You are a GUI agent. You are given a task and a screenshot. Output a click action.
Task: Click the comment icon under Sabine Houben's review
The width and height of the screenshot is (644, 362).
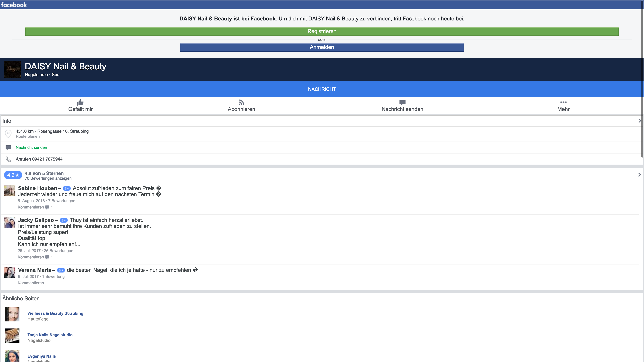tap(47, 207)
